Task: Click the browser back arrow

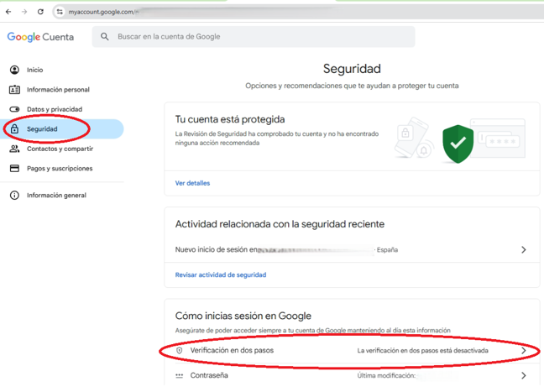Action: pyautogui.click(x=8, y=12)
